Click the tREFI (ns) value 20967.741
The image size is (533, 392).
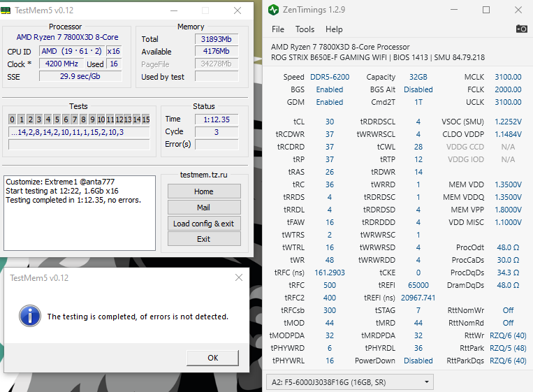coord(418,298)
